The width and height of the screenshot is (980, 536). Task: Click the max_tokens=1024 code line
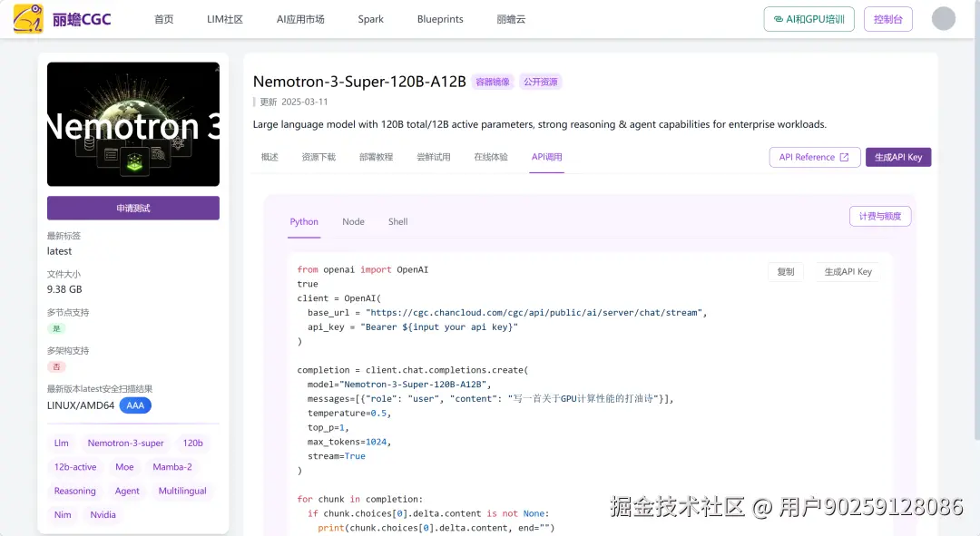[x=348, y=442]
